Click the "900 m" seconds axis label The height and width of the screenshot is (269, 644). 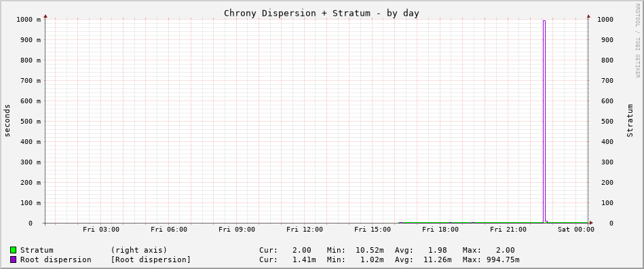[31, 39]
